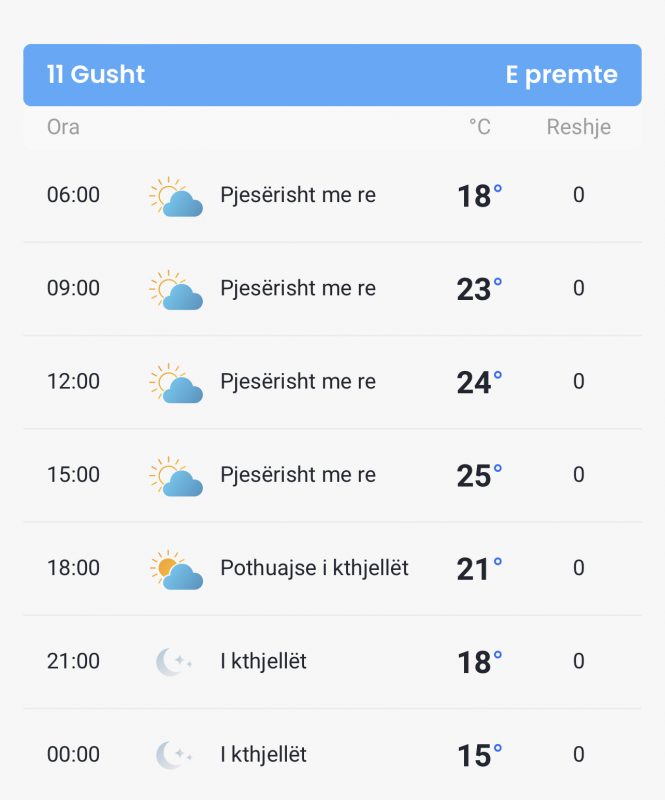Select the °C column header

480,127
